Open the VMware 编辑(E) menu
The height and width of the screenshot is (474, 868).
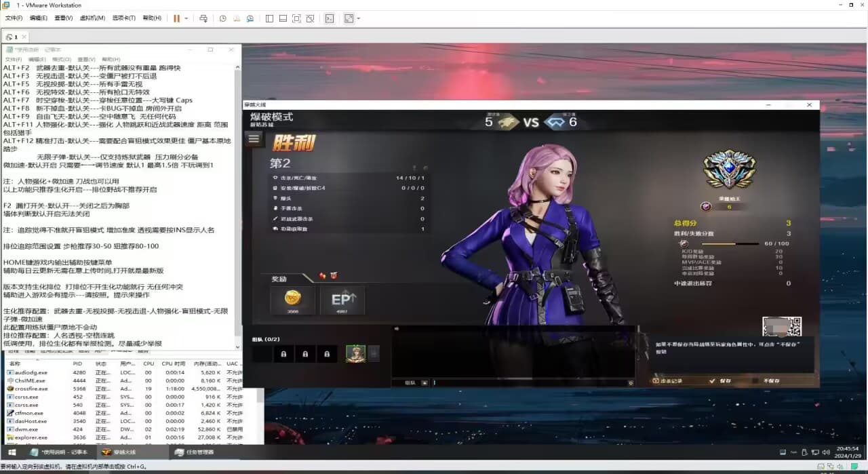point(39,18)
